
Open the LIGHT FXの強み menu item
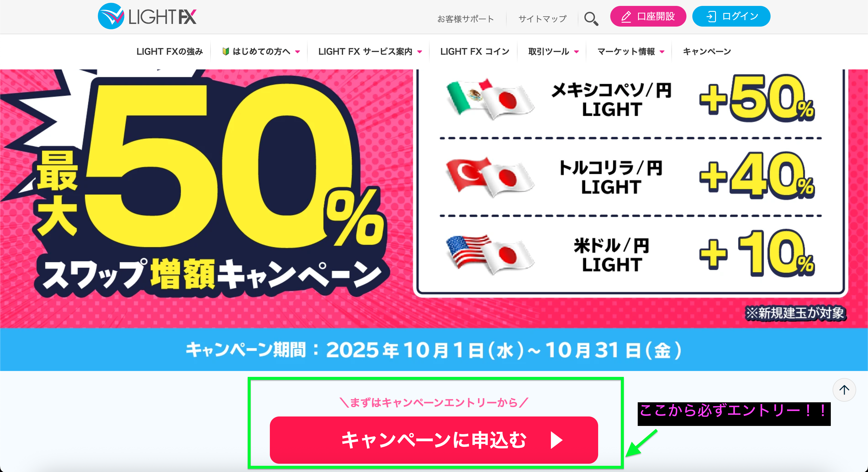pos(169,52)
